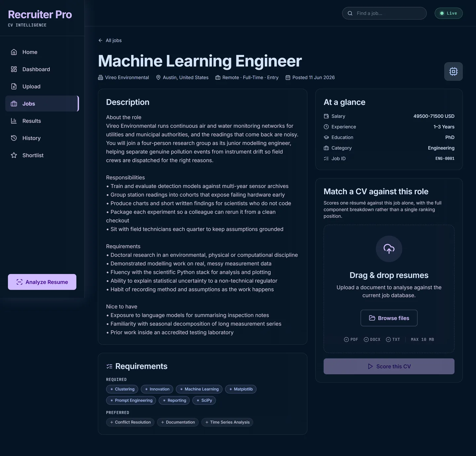This screenshot has width=476, height=456.
Task: Click the Documentation preferred tag
Action: click(x=178, y=422)
